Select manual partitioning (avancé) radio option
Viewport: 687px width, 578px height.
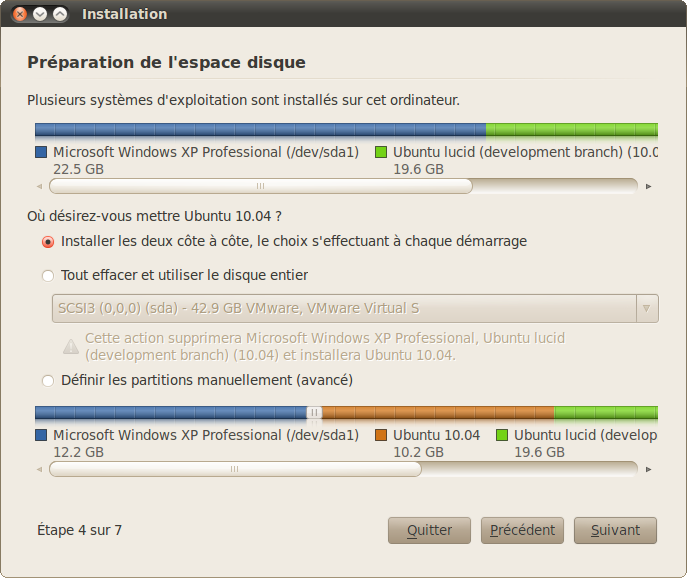click(x=48, y=381)
